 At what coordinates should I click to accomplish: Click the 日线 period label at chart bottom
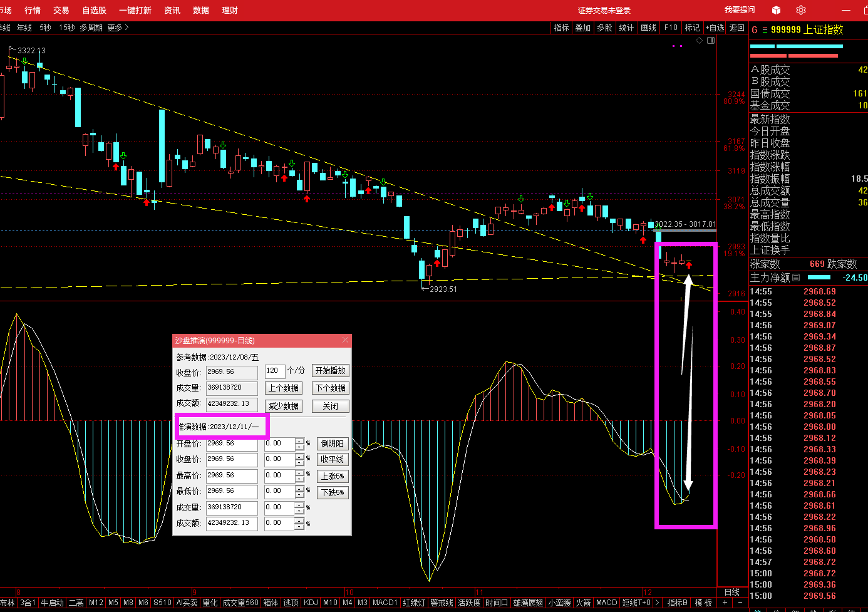point(732,592)
